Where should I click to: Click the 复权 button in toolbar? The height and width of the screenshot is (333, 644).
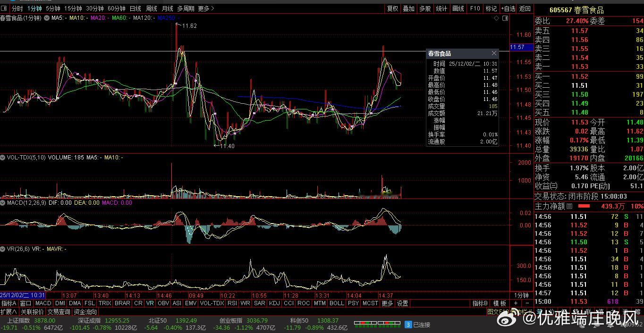tap(392, 8)
